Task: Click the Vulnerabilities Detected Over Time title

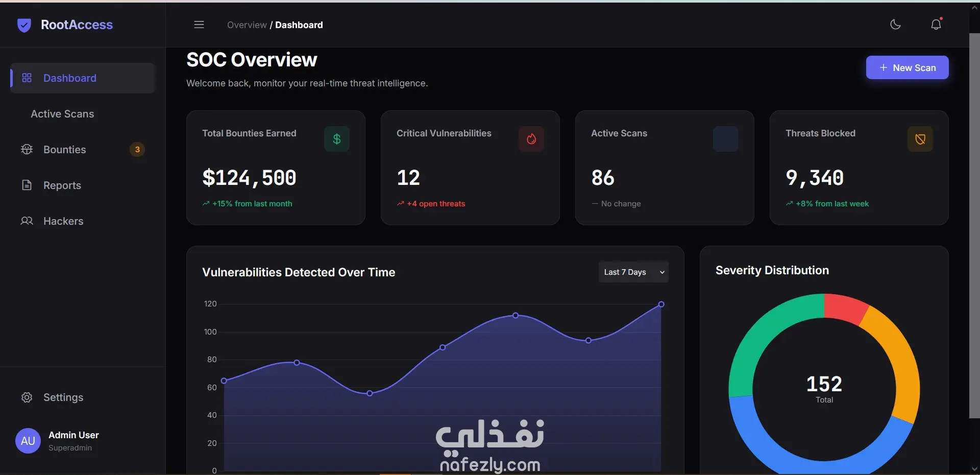Action: pos(299,272)
